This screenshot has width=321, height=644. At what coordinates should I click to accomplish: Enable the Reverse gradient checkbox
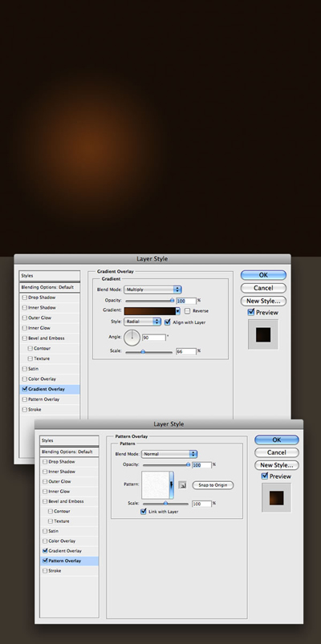click(188, 311)
